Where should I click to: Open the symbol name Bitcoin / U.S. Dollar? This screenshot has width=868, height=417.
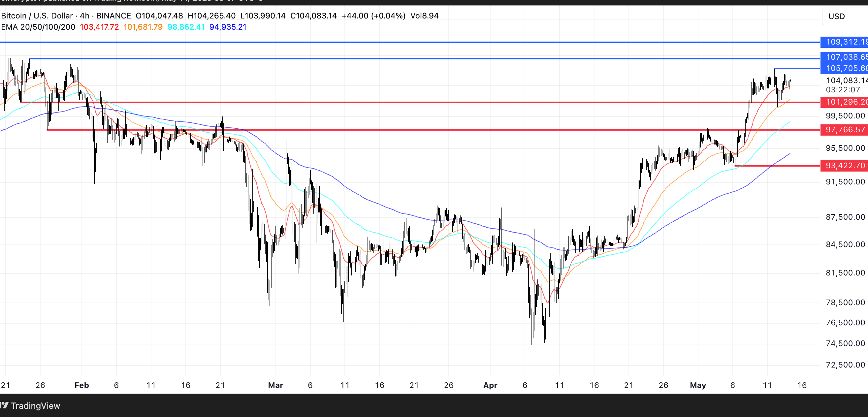(x=37, y=16)
